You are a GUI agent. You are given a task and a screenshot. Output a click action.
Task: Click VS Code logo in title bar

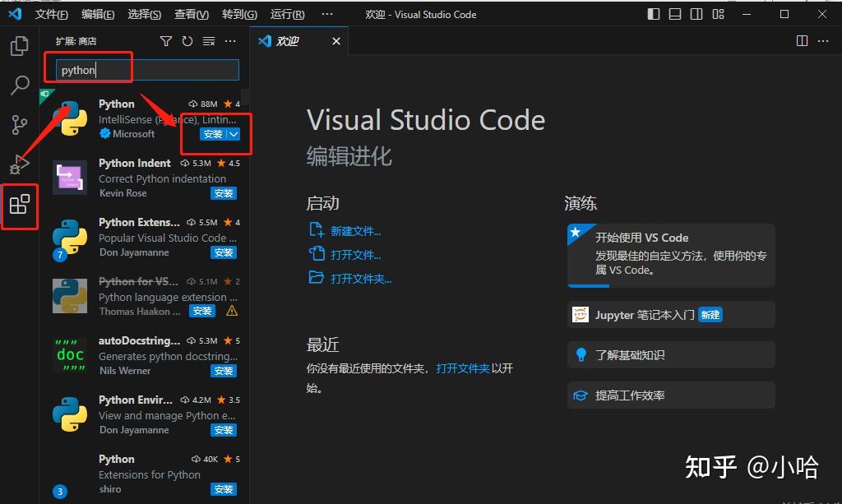[x=15, y=14]
